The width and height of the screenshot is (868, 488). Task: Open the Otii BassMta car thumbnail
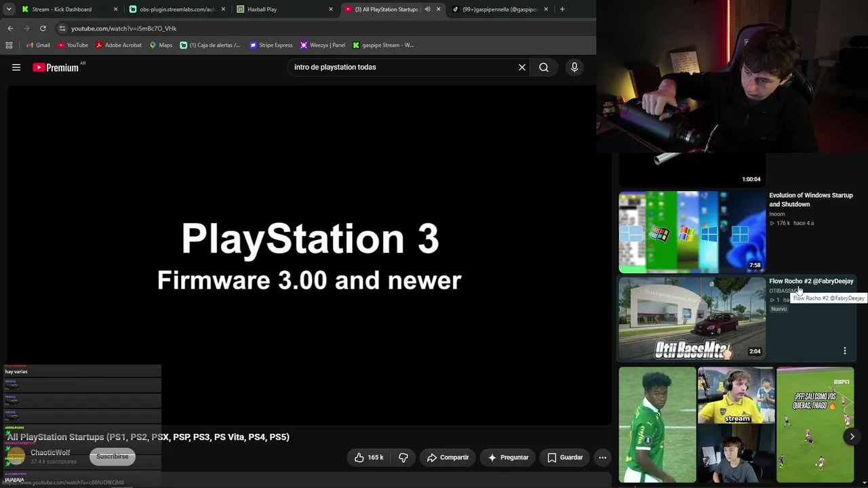point(692,318)
